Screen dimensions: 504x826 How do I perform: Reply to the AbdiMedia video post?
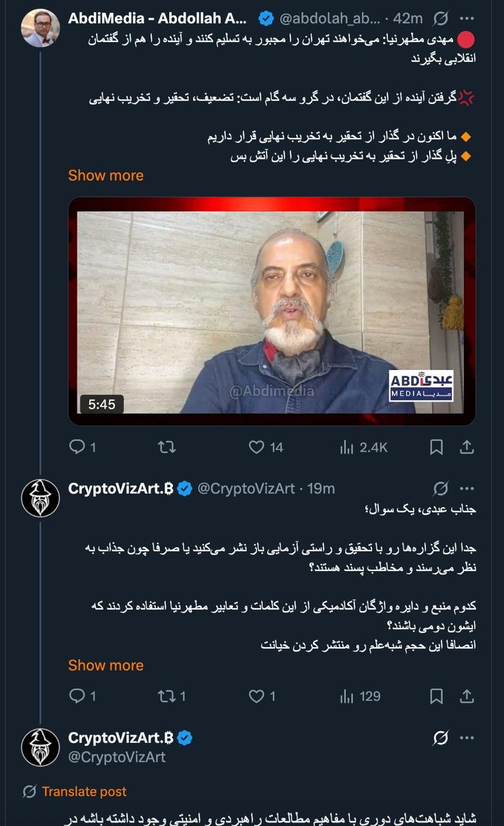click(77, 447)
